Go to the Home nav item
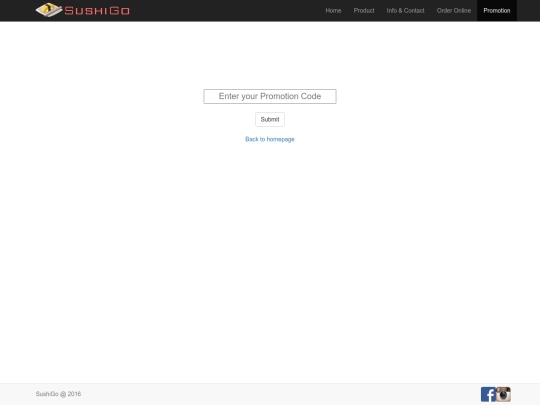The width and height of the screenshot is (540, 405). point(333,11)
